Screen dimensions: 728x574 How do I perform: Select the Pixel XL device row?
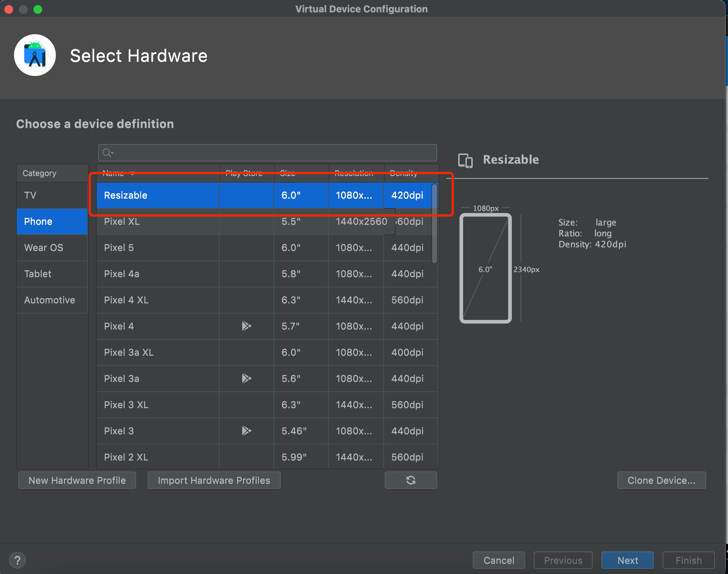[x=267, y=222]
